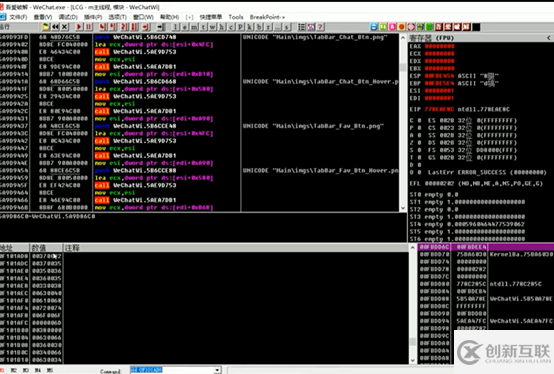
Task: Click the debugging options list icon
Action: pyautogui.click(x=301, y=27)
